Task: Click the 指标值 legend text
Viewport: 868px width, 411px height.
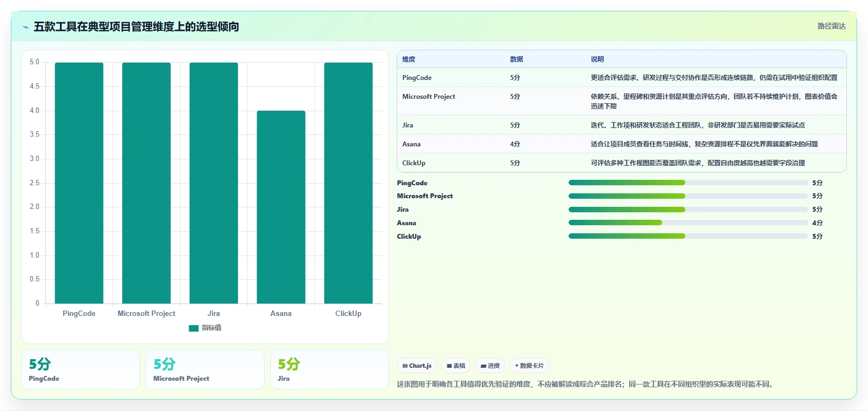Action: (x=211, y=328)
